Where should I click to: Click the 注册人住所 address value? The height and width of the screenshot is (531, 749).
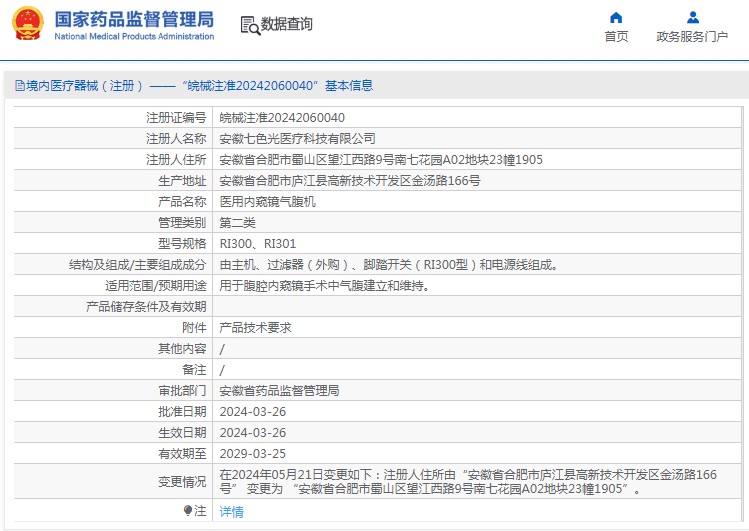click(x=381, y=159)
